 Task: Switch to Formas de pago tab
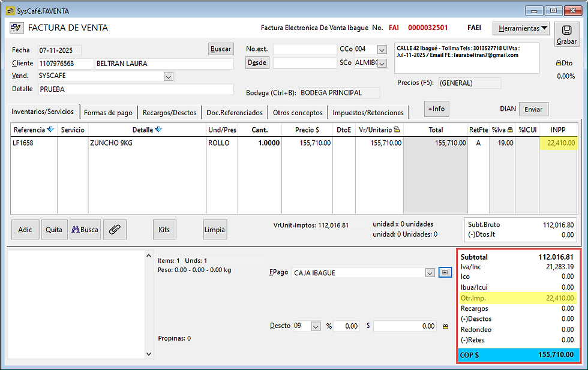tap(108, 113)
